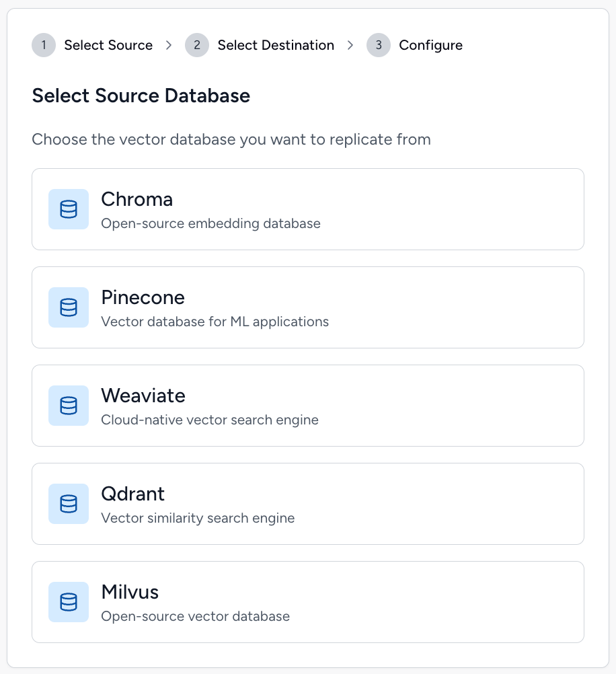Choose Pinecone as source database

click(308, 307)
